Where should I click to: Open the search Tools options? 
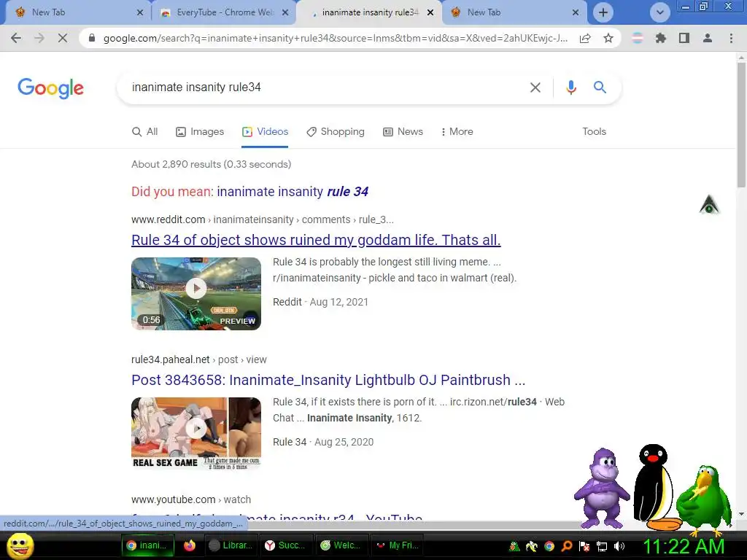(594, 131)
